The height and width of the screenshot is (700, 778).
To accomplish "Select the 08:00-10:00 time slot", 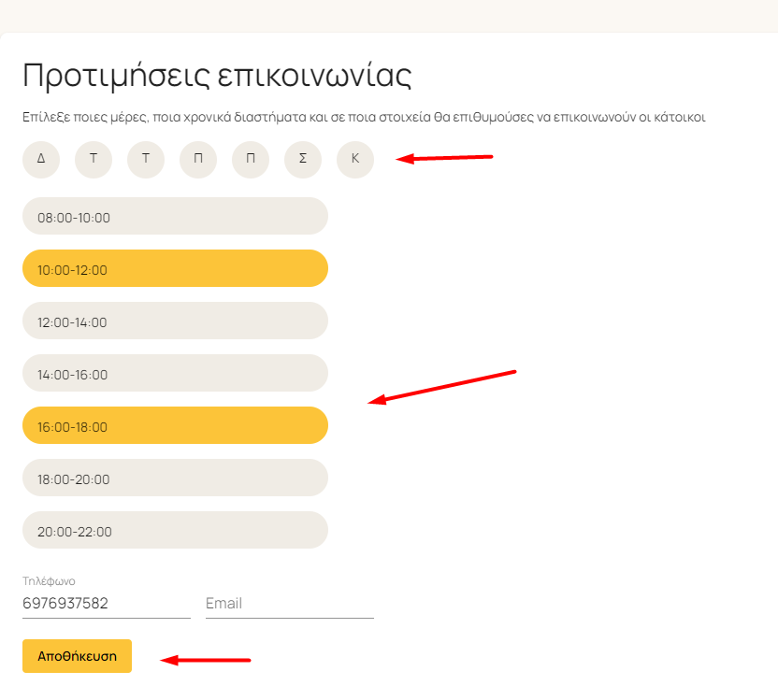I will click(x=175, y=216).
